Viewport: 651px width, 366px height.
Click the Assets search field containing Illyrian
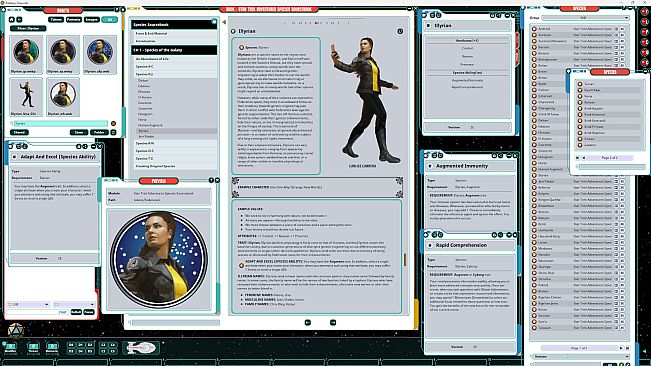[x=61, y=123]
